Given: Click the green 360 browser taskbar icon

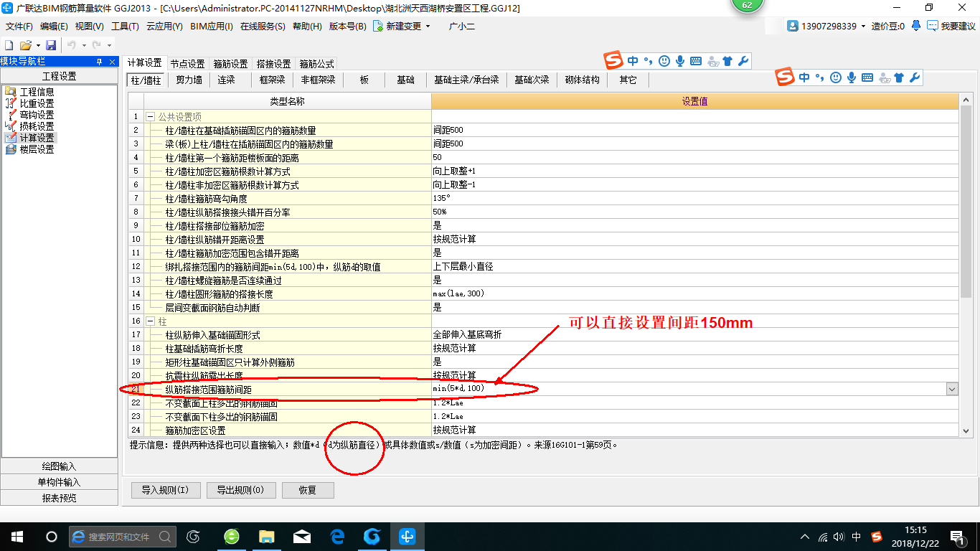Looking at the screenshot, I should 232,536.
